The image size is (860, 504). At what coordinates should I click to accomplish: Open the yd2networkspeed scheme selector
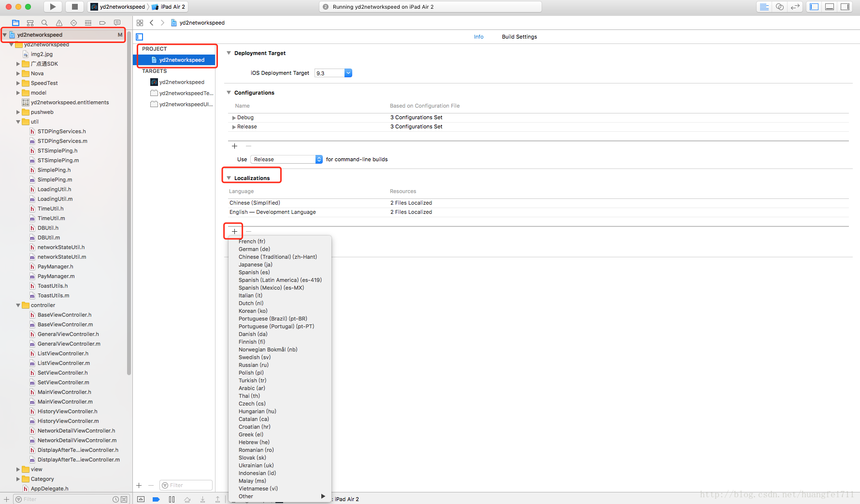(118, 7)
